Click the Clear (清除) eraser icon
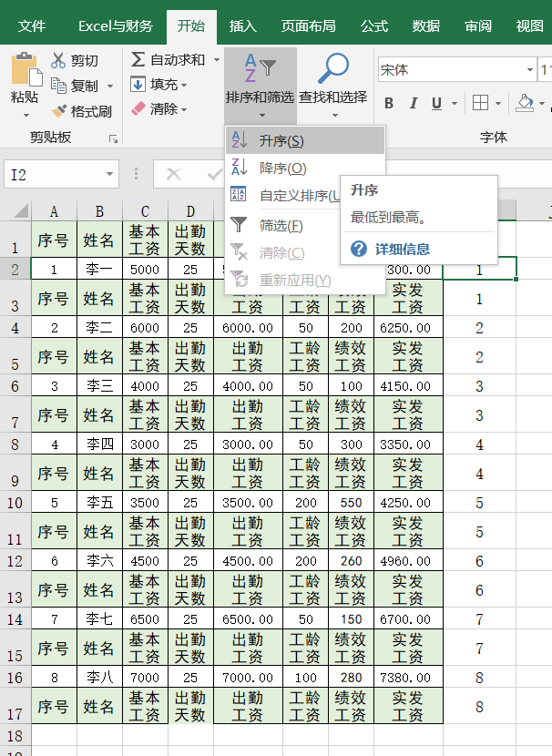This screenshot has height=756, width=552. (x=138, y=109)
